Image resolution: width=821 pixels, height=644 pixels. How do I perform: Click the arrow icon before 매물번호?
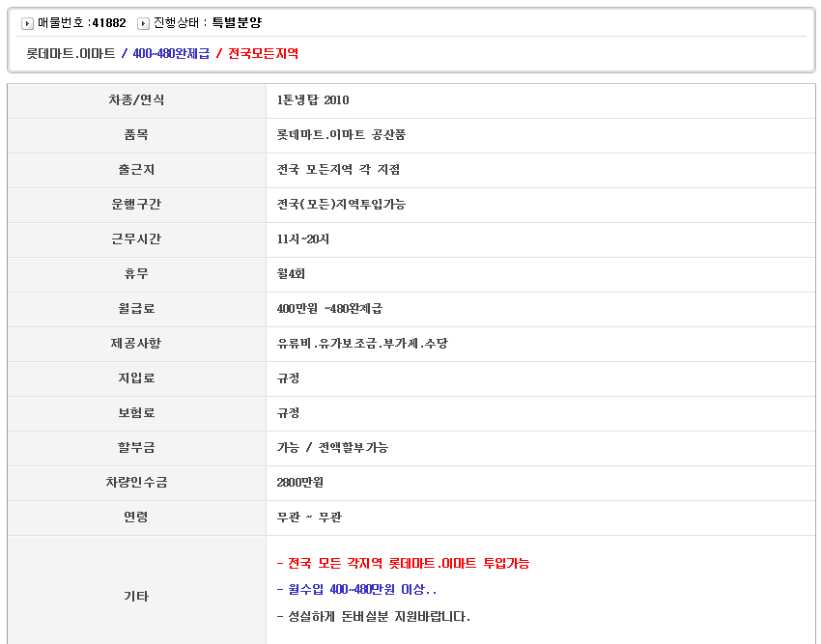click(x=27, y=23)
